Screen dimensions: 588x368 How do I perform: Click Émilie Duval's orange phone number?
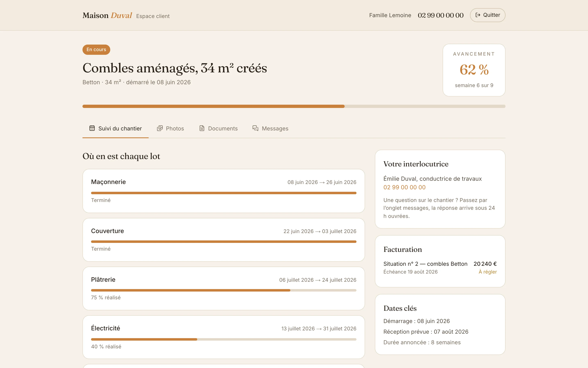pyautogui.click(x=404, y=187)
